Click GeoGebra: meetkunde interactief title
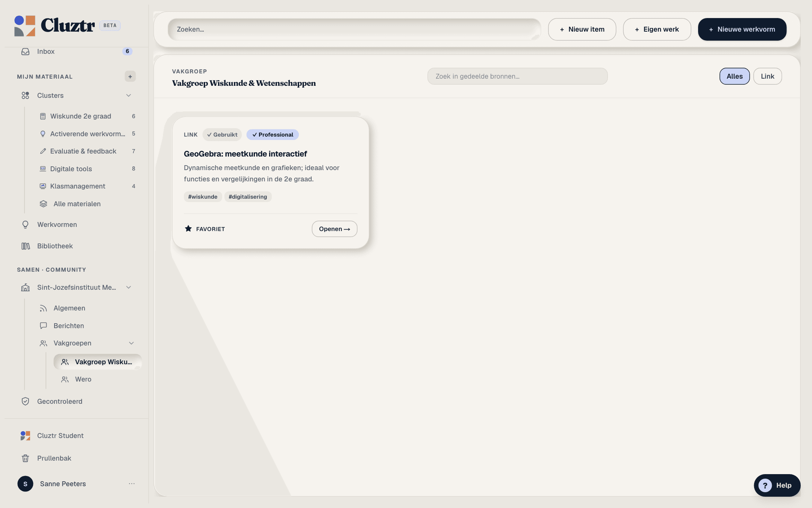 [245, 154]
